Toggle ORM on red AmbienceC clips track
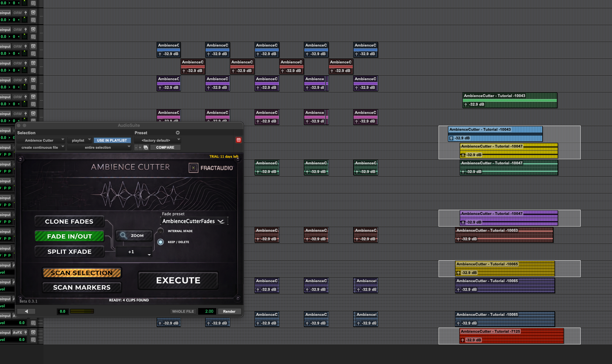612x364 pixels. coord(18,63)
